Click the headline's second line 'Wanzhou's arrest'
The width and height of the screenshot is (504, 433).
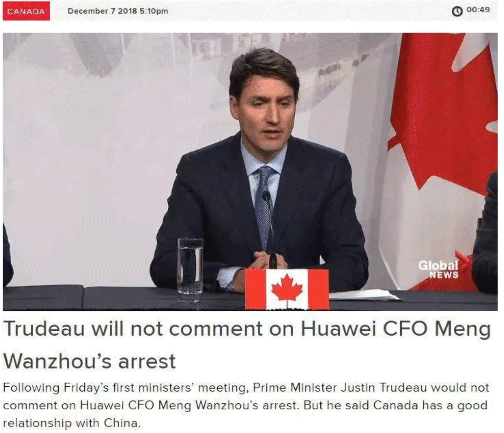point(89,361)
